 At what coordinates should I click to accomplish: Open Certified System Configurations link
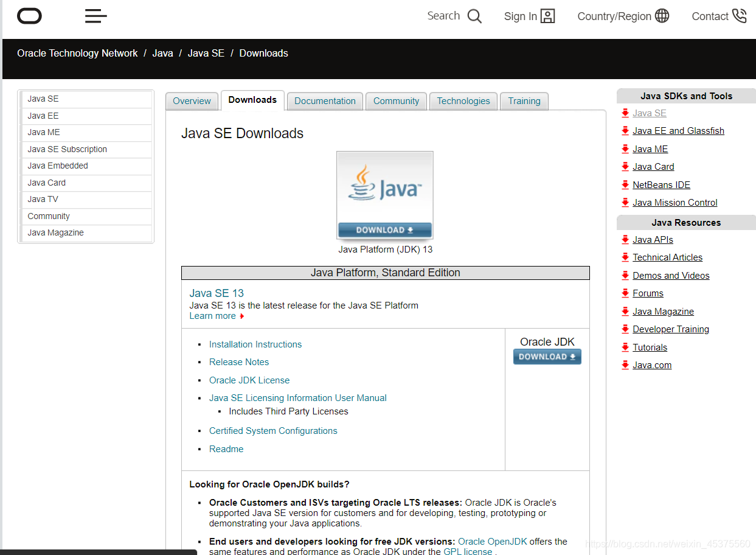pos(273,431)
